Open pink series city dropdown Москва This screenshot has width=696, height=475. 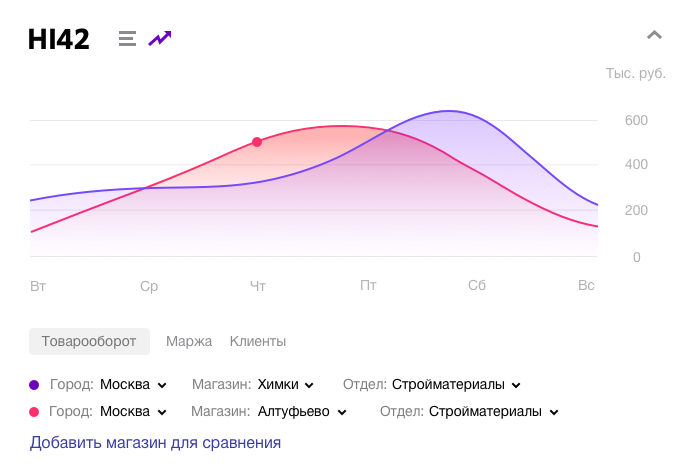133,411
